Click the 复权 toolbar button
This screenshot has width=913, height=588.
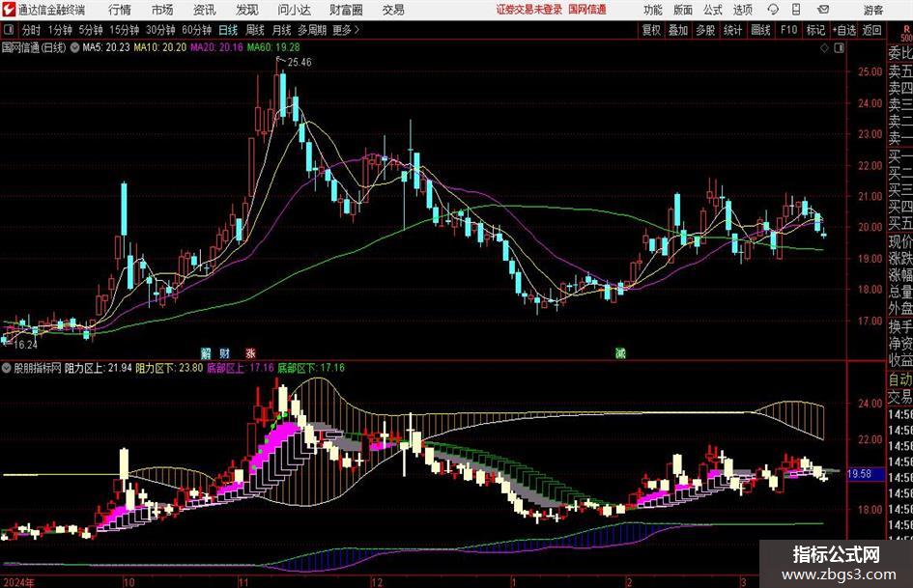(x=651, y=30)
